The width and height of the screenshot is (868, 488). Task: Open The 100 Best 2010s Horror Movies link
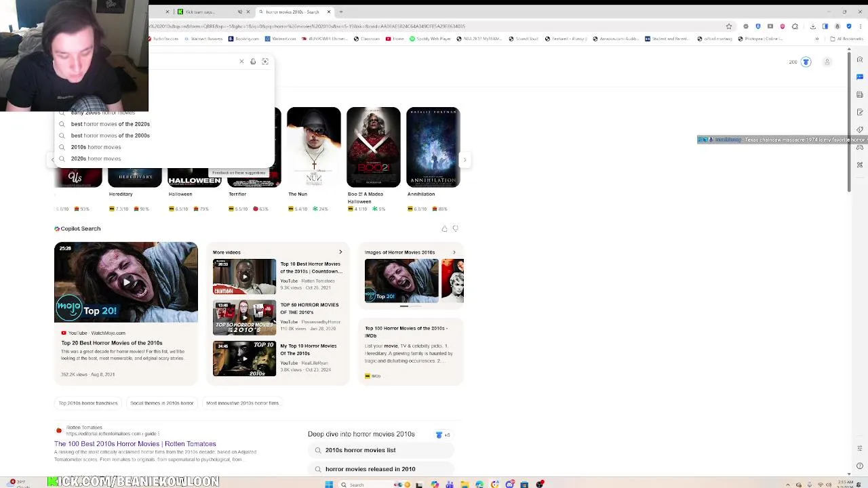coord(136,444)
